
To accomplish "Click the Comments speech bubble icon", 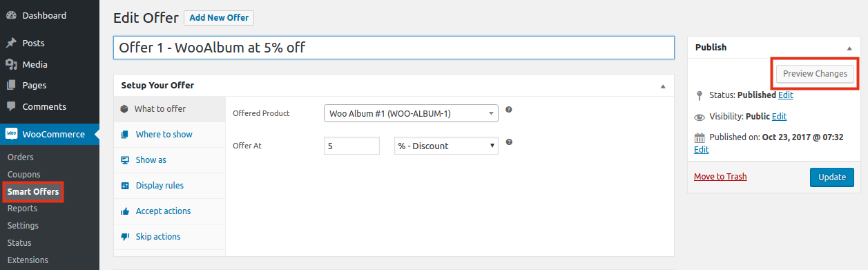I will tap(11, 107).
